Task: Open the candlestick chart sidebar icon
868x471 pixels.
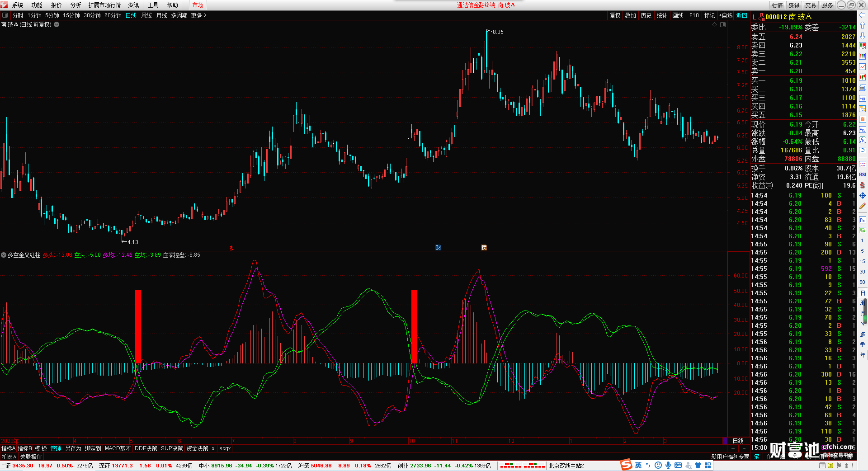Action: pyautogui.click(x=863, y=77)
